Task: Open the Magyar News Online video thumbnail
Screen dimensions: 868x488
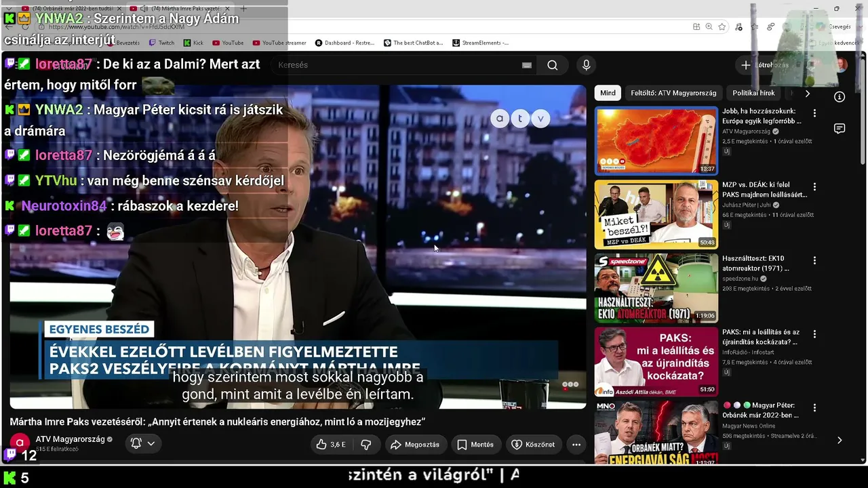Action: (x=656, y=432)
